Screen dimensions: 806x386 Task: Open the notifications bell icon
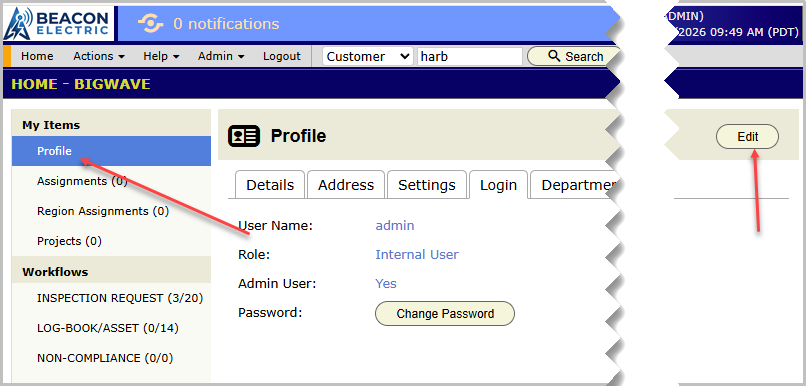pyautogui.click(x=151, y=24)
